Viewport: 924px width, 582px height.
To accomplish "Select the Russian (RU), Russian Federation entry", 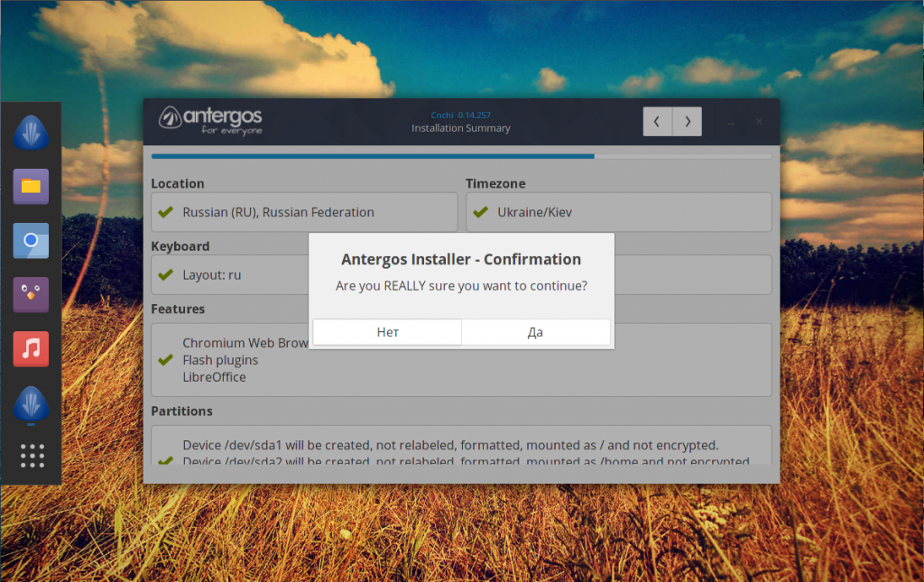I will pyautogui.click(x=278, y=212).
